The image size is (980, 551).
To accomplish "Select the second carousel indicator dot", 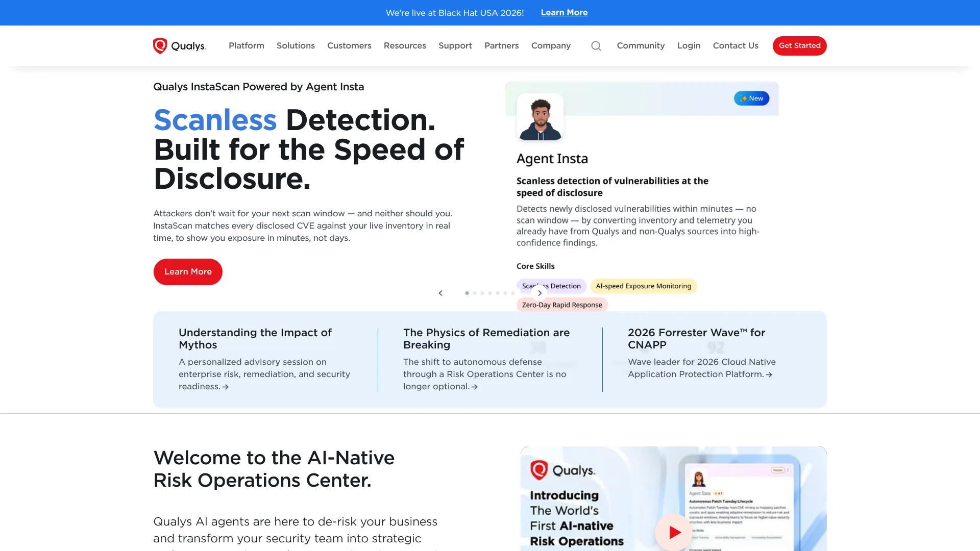I will coord(475,293).
